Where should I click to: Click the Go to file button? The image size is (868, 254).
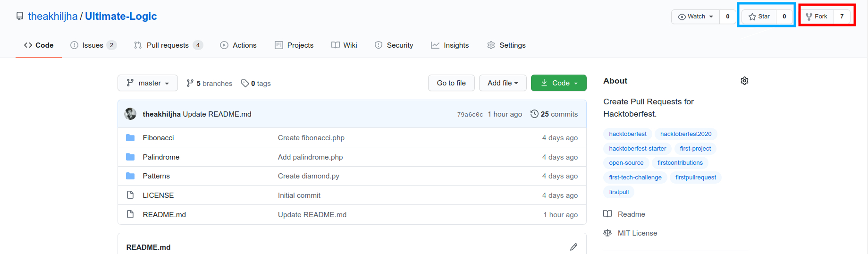coord(451,83)
